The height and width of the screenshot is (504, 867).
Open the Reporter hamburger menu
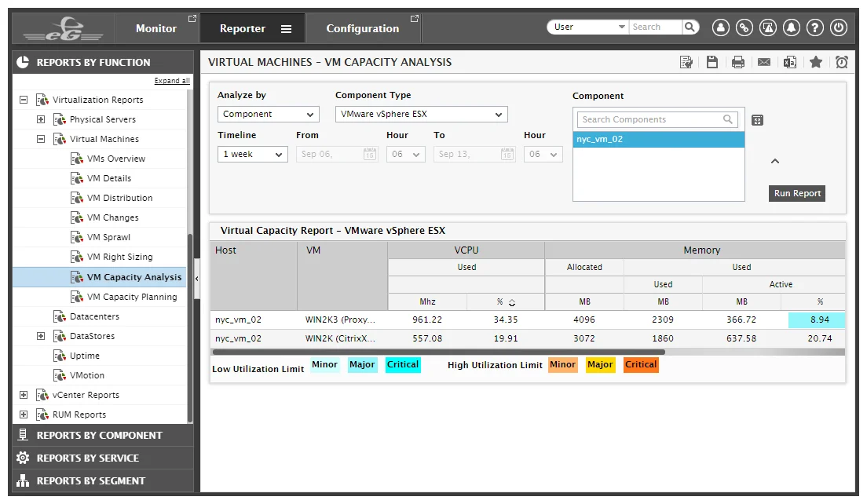(x=286, y=29)
